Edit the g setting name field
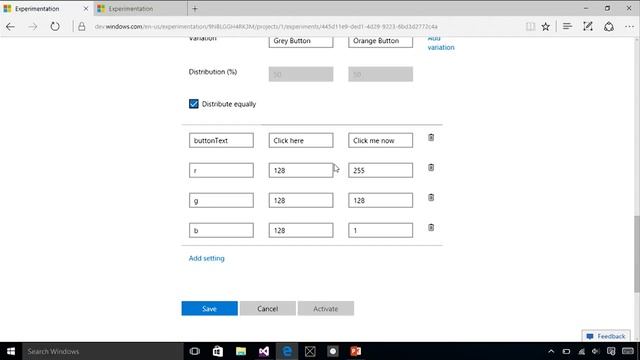The height and width of the screenshot is (360, 640). click(221, 200)
